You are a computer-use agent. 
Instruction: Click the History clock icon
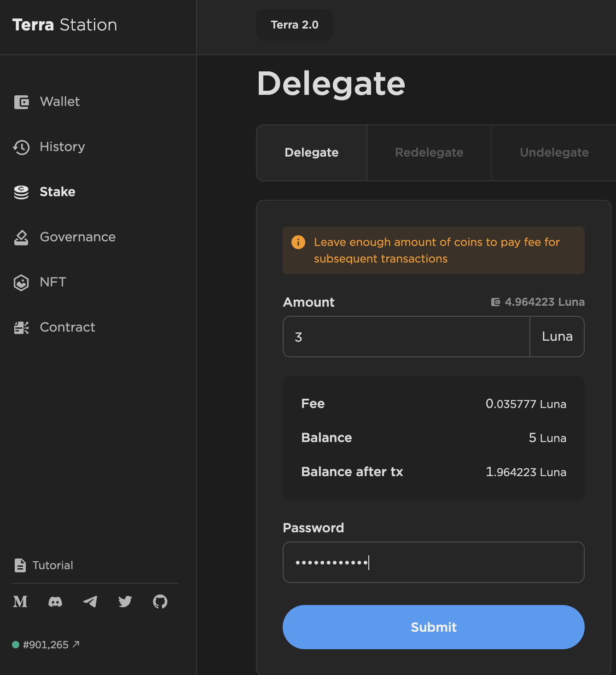coord(21,147)
